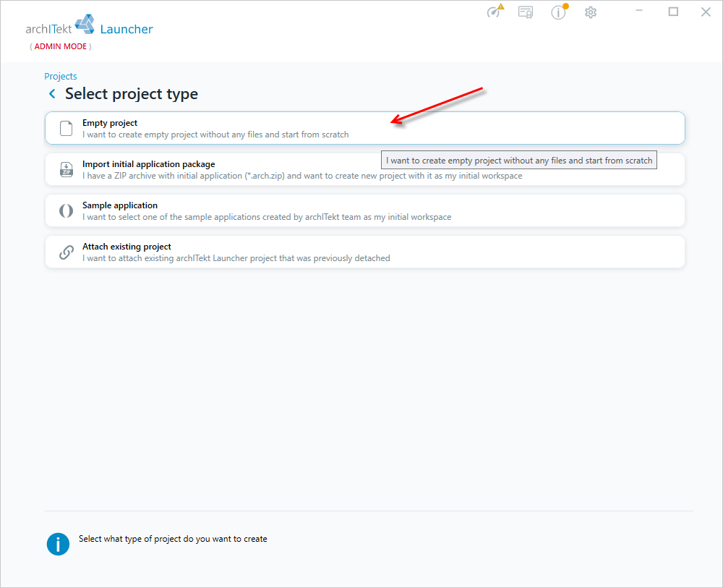Choose the Sample application option

(364, 210)
